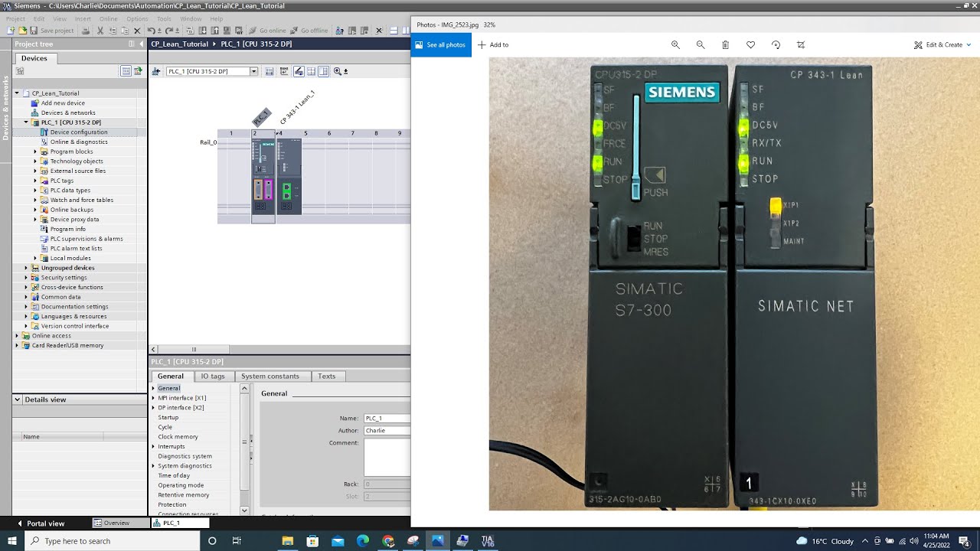The image size is (980, 551).
Task: Click Go offline in the toolbar
Action: pos(309,31)
